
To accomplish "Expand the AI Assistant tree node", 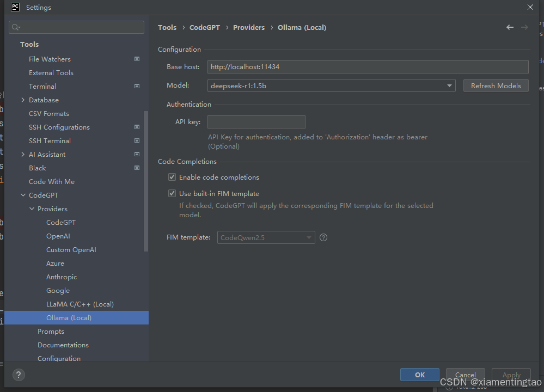I will [23, 155].
